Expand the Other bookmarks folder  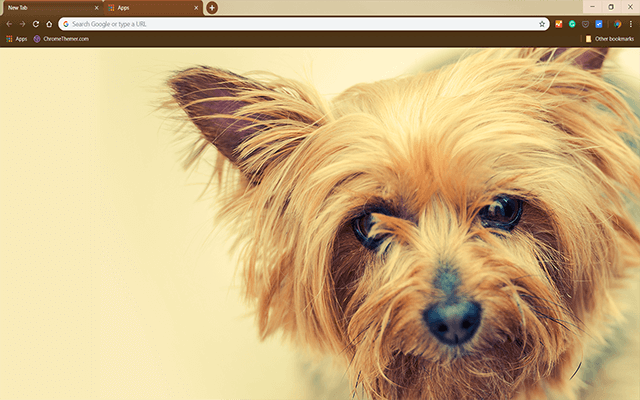pyautogui.click(x=610, y=39)
